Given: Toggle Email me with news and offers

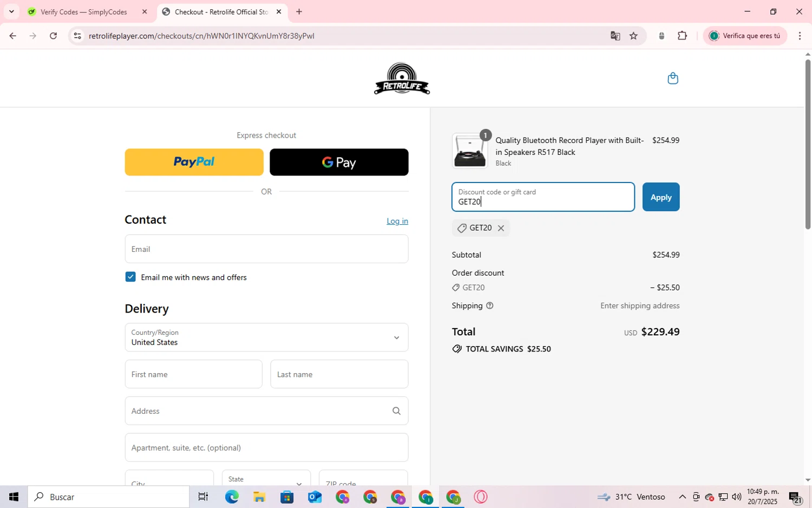Looking at the screenshot, I should (x=130, y=277).
